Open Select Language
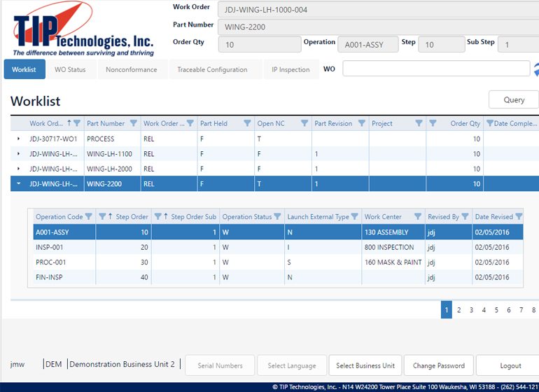The image size is (539, 392). 292,365
